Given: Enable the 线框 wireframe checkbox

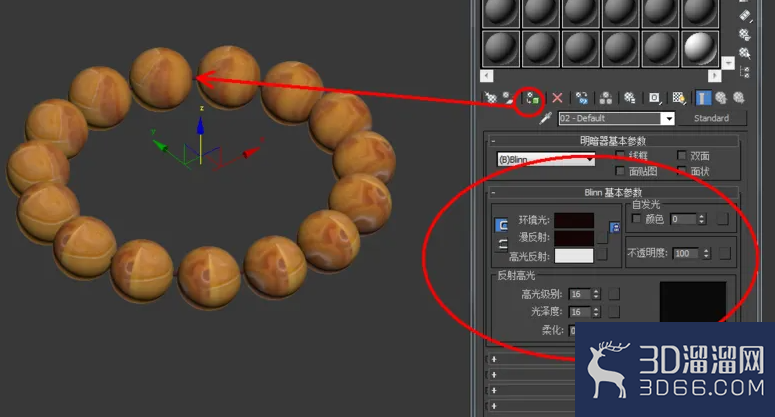Looking at the screenshot, I should pyautogui.click(x=620, y=156).
